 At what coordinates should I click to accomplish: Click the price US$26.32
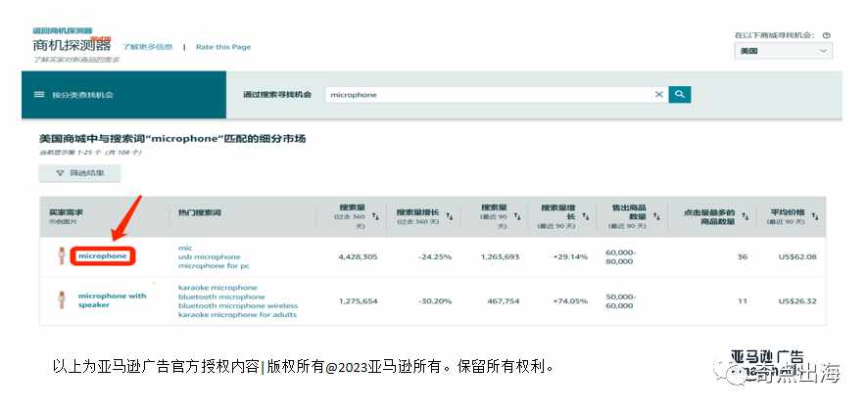[797, 301]
